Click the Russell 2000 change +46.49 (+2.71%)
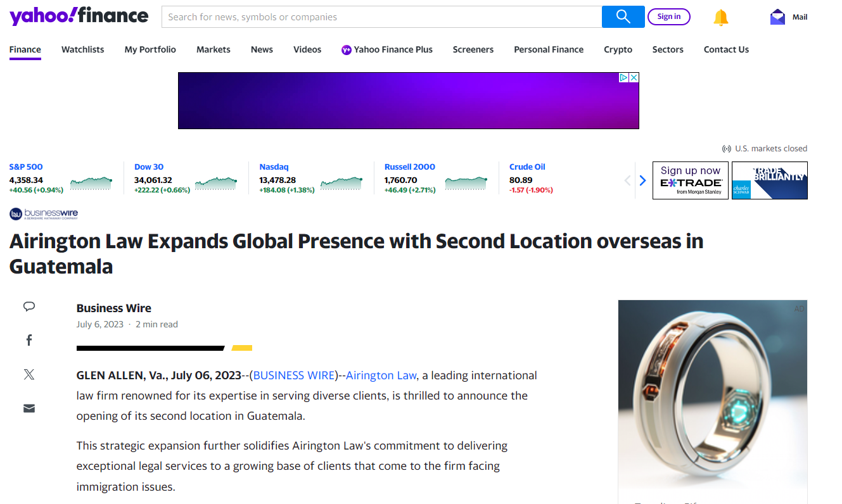842x504 pixels. tap(410, 190)
